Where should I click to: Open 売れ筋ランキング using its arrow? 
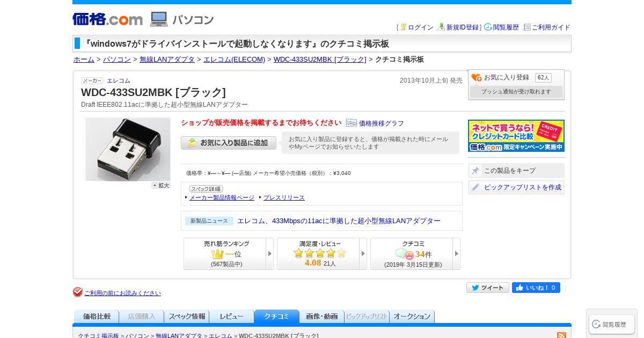tap(270, 254)
